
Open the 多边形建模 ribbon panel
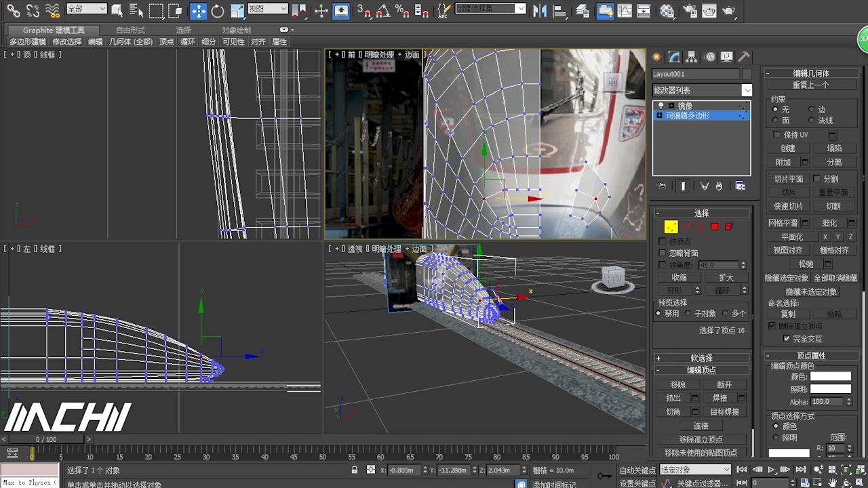pyautogui.click(x=27, y=41)
